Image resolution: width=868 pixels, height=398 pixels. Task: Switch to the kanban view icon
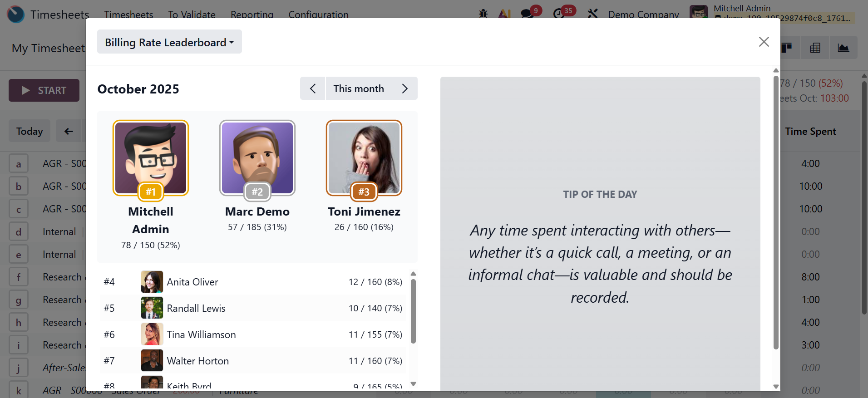(x=787, y=48)
